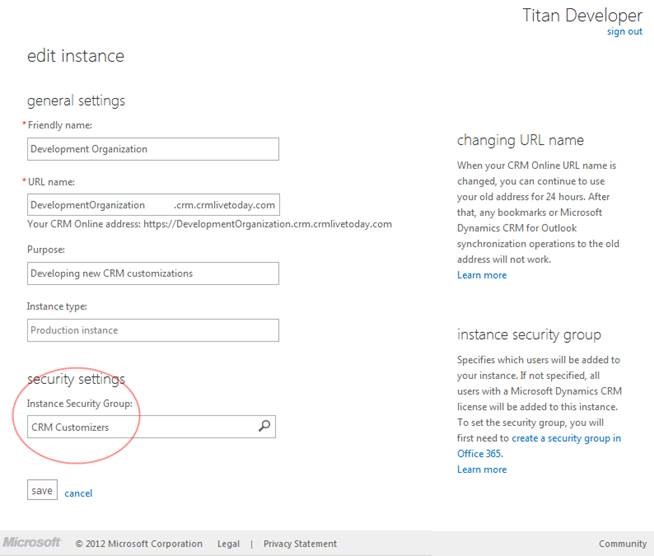Click the CRM Online address text
Image resolution: width=654 pixels, height=556 pixels.
209,224
